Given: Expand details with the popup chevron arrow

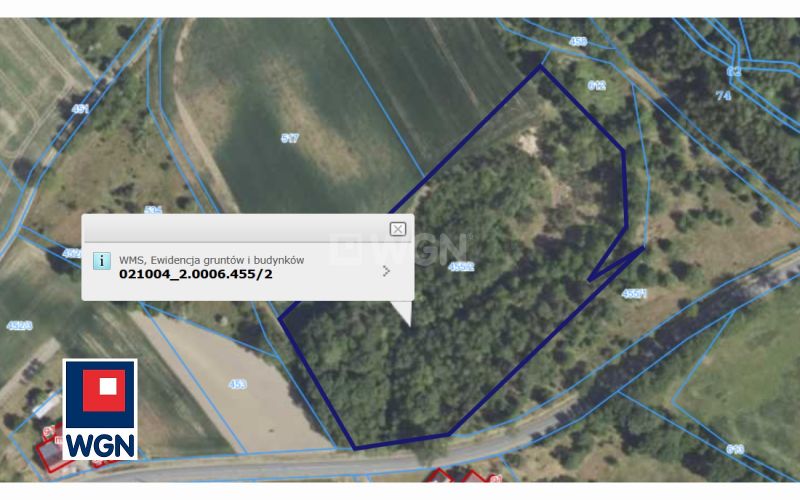Looking at the screenshot, I should pos(386,271).
